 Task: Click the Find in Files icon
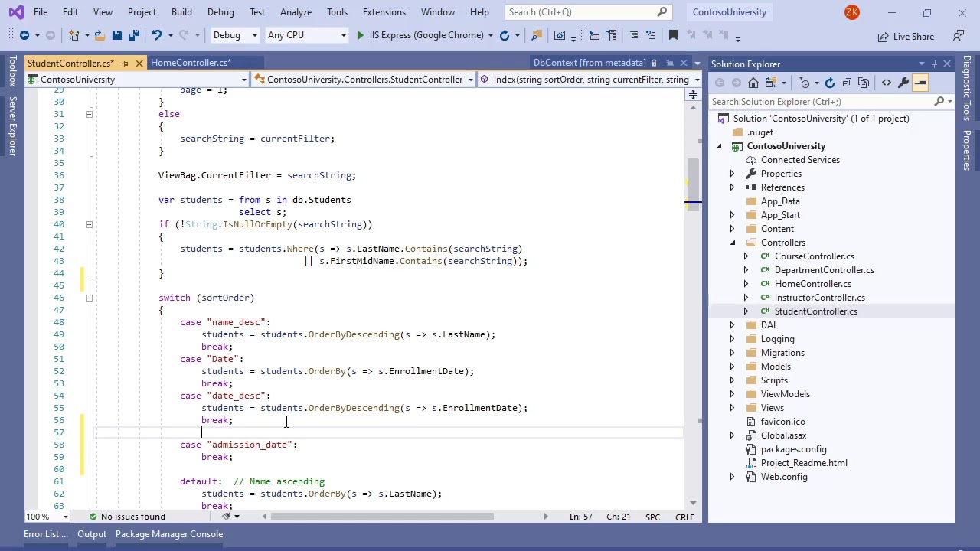point(537,35)
